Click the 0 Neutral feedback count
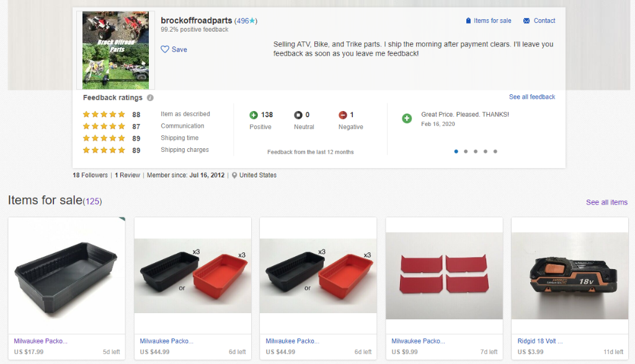 (308, 115)
